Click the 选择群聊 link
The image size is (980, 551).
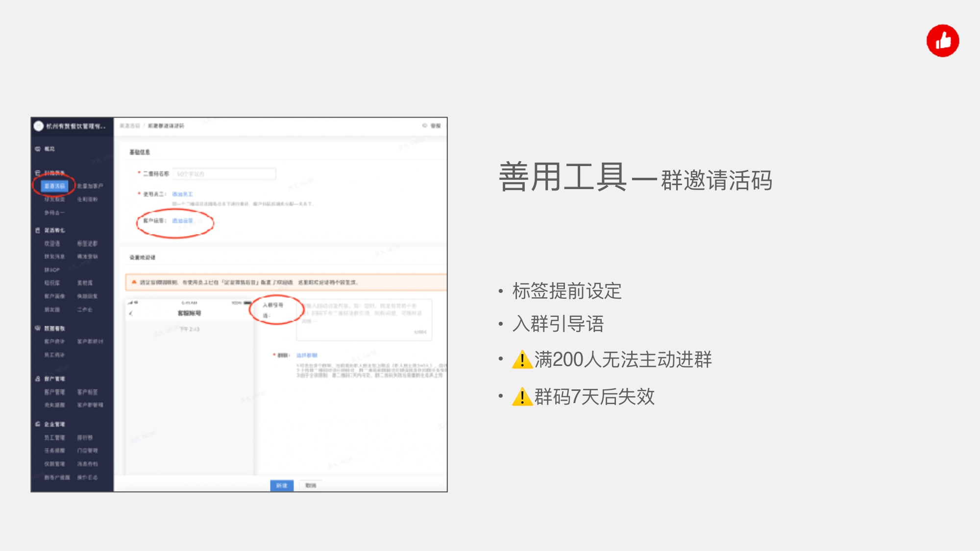(307, 355)
